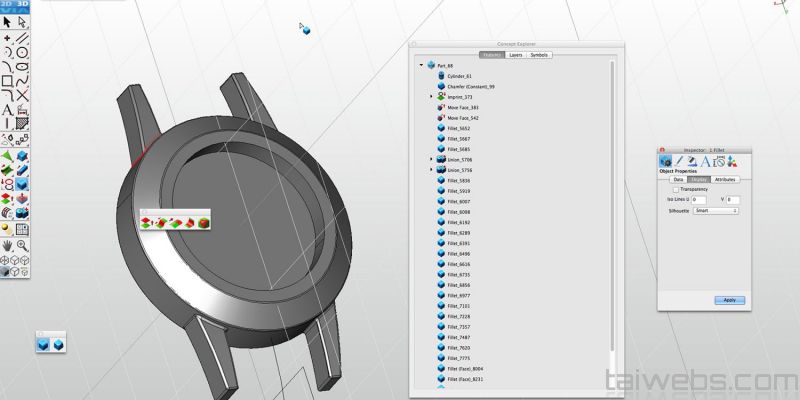Select the arrow selection tool
Screen dimensions: 800x400
[7, 22]
